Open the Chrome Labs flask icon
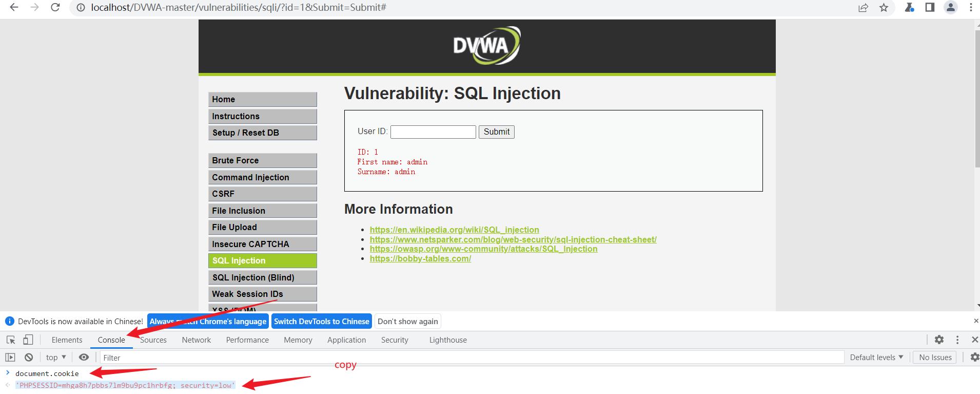 tap(909, 8)
